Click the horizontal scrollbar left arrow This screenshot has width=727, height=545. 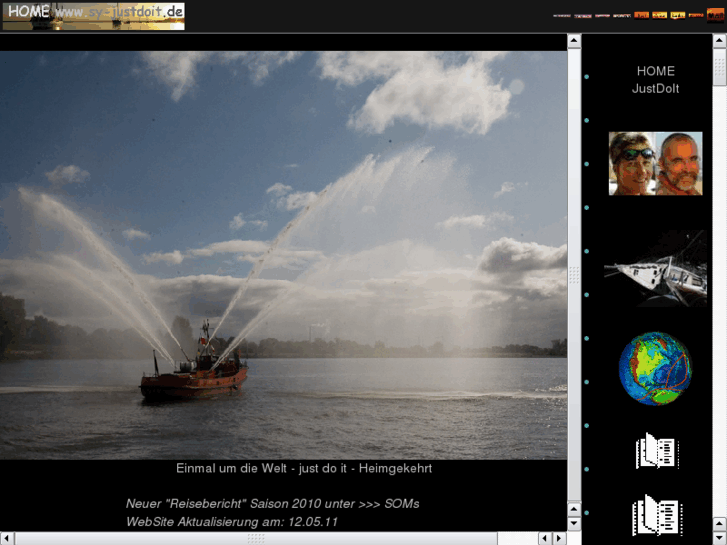[7, 538]
